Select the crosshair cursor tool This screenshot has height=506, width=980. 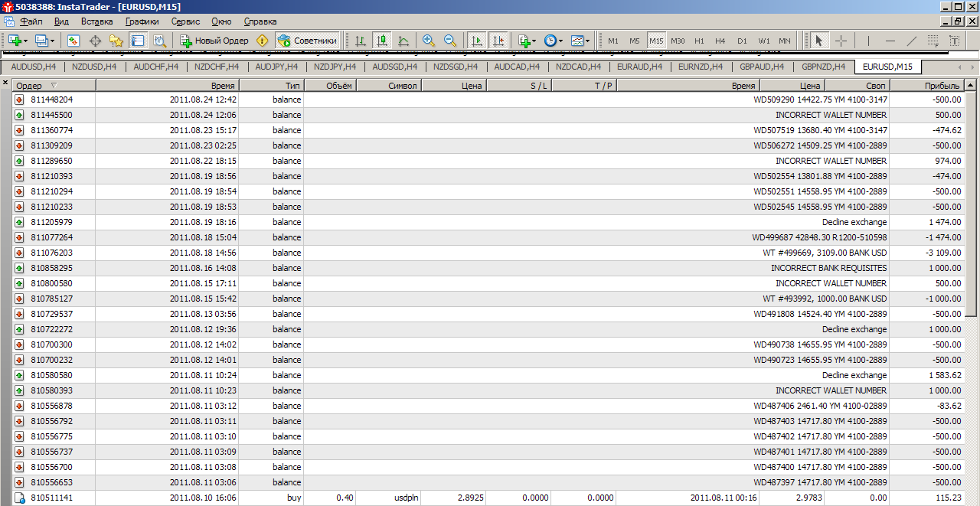[841, 41]
